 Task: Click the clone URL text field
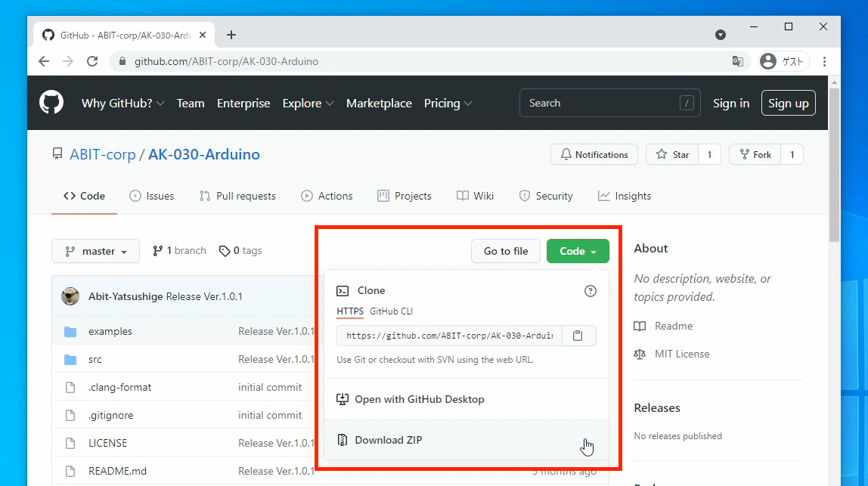pyautogui.click(x=449, y=336)
